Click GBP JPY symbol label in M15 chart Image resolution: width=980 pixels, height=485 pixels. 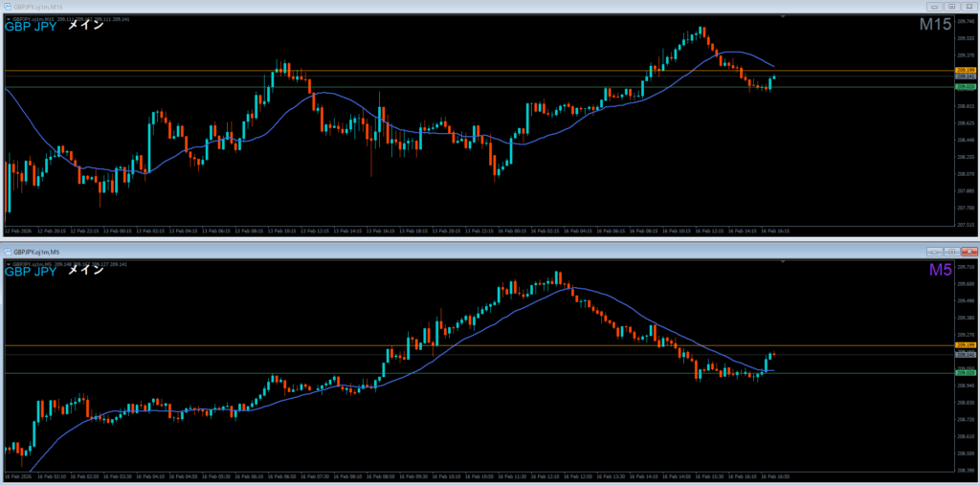click(x=31, y=26)
